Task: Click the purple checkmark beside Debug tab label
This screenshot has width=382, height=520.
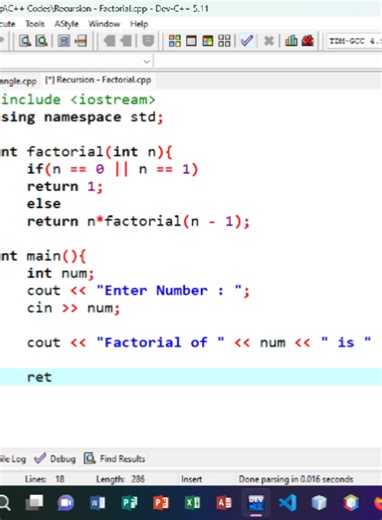Action: coord(40,459)
